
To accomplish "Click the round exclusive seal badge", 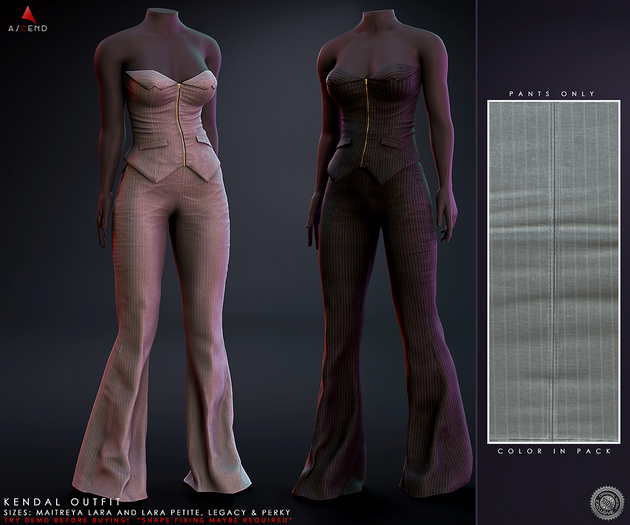I will [607, 503].
